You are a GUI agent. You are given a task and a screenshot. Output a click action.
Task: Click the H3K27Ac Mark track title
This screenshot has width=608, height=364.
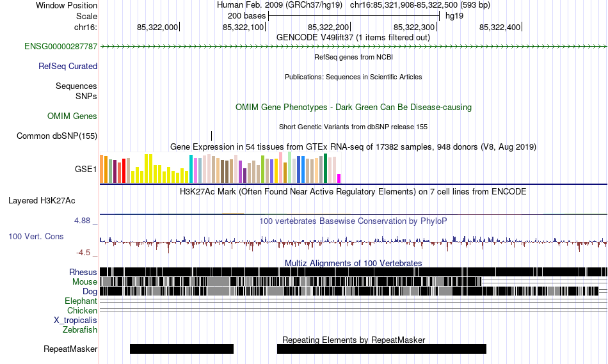[x=353, y=191]
